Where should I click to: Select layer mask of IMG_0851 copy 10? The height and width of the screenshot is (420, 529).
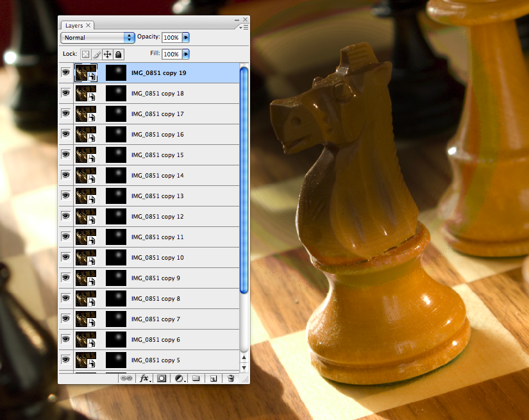coord(116,257)
